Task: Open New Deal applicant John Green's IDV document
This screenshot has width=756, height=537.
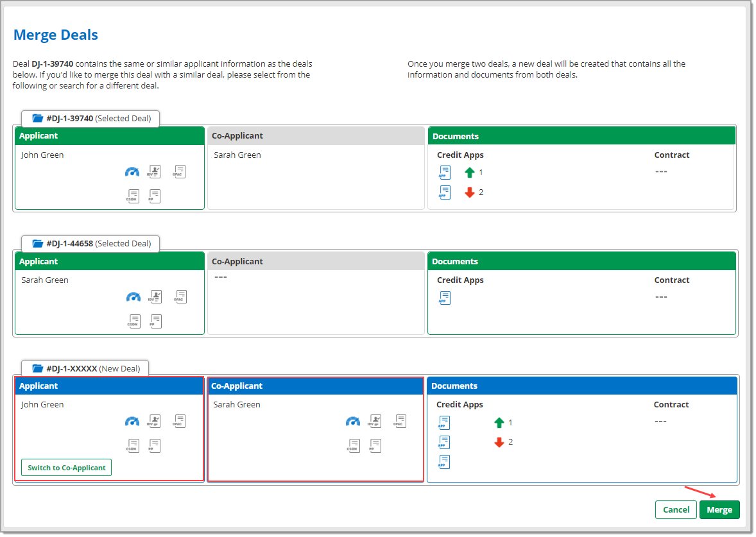Action: pos(154,422)
